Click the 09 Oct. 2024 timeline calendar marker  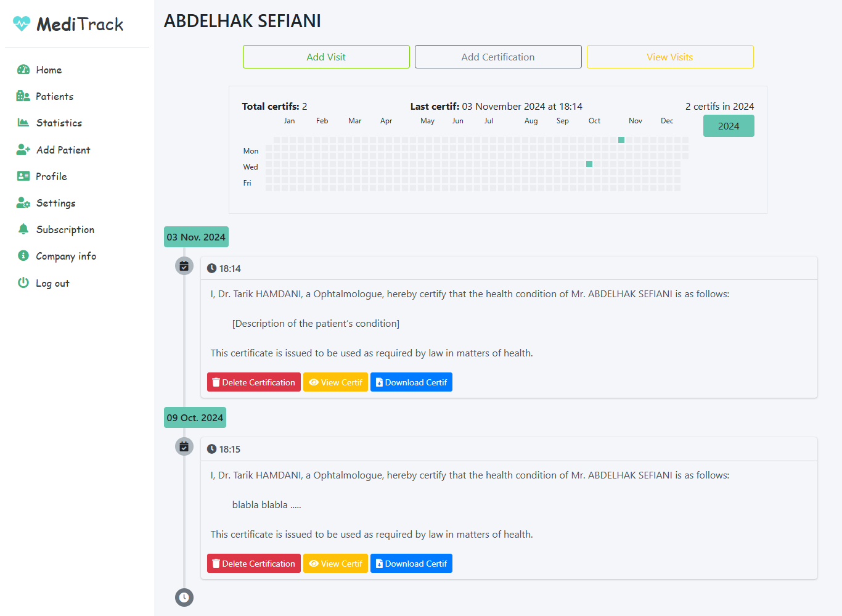tap(184, 446)
